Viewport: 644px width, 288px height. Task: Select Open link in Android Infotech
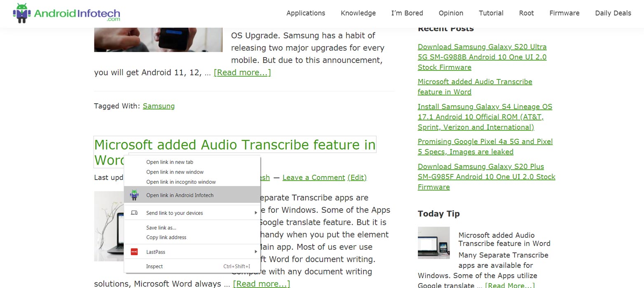click(192, 195)
